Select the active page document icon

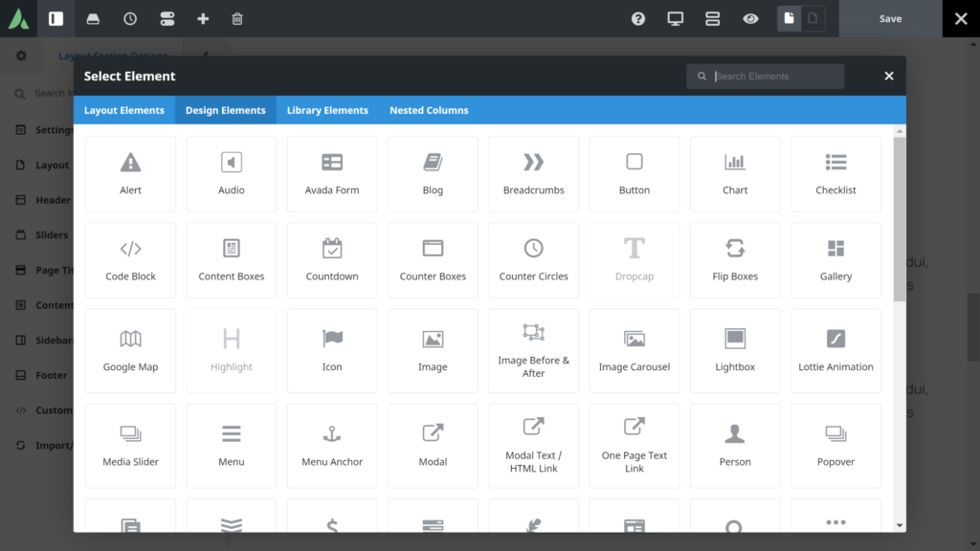pyautogui.click(x=789, y=19)
